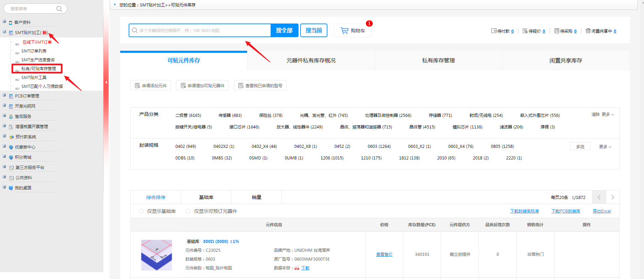
Task: Click the next page arrow
Action: 613,197
